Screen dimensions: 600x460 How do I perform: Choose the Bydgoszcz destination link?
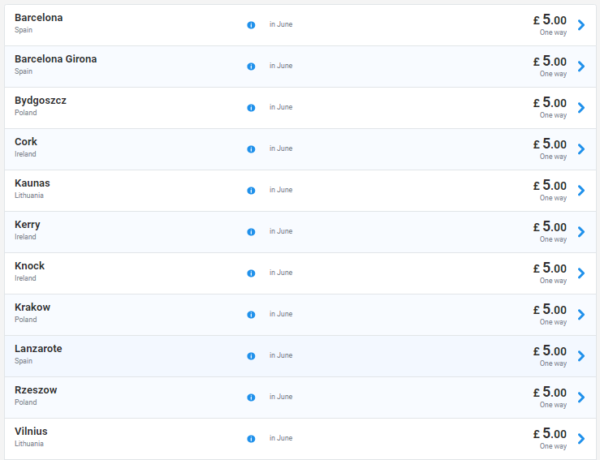tap(40, 100)
